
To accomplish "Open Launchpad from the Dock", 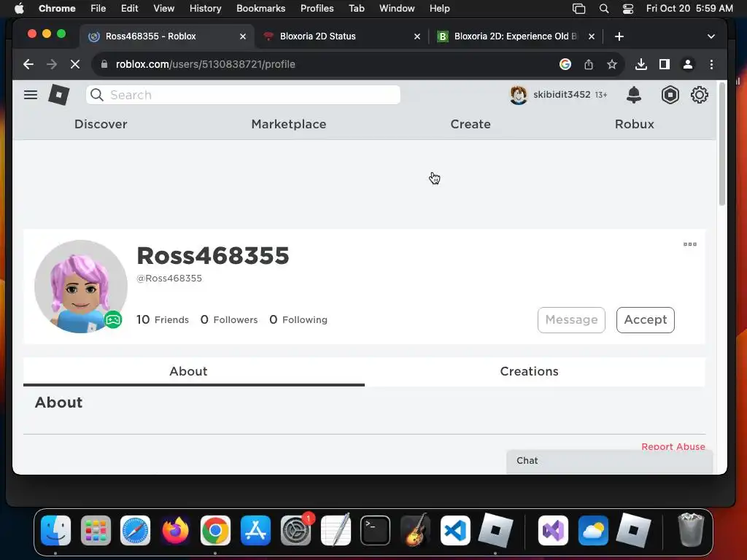I will click(96, 530).
